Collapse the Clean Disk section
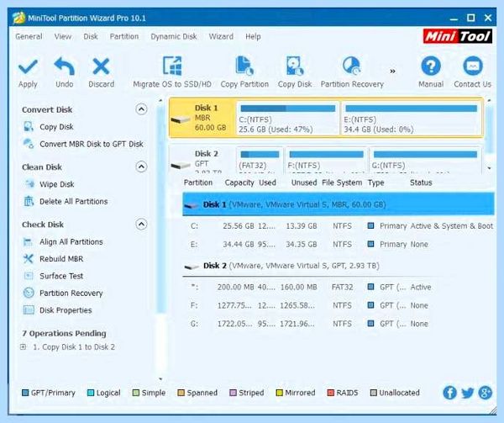The height and width of the screenshot is (423, 504). pos(141,167)
